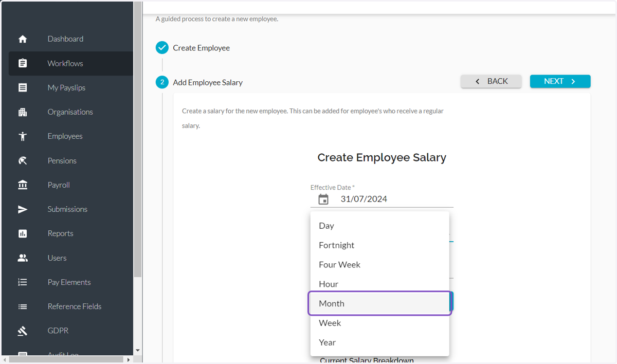Image resolution: width=617 pixels, height=364 pixels.
Task: Click the Pensions umbrella icon
Action: point(23,161)
